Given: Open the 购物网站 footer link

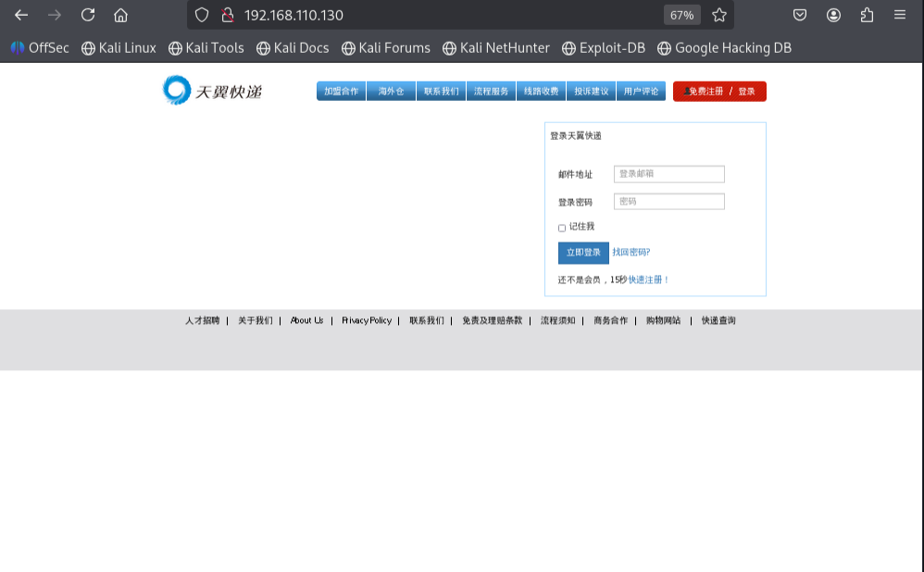Looking at the screenshot, I should (x=663, y=320).
